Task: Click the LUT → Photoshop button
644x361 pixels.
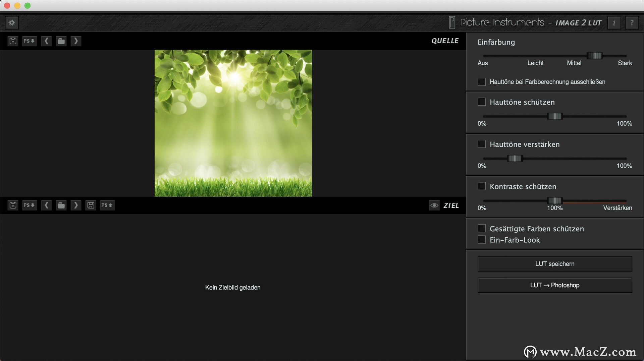Action: (555, 285)
